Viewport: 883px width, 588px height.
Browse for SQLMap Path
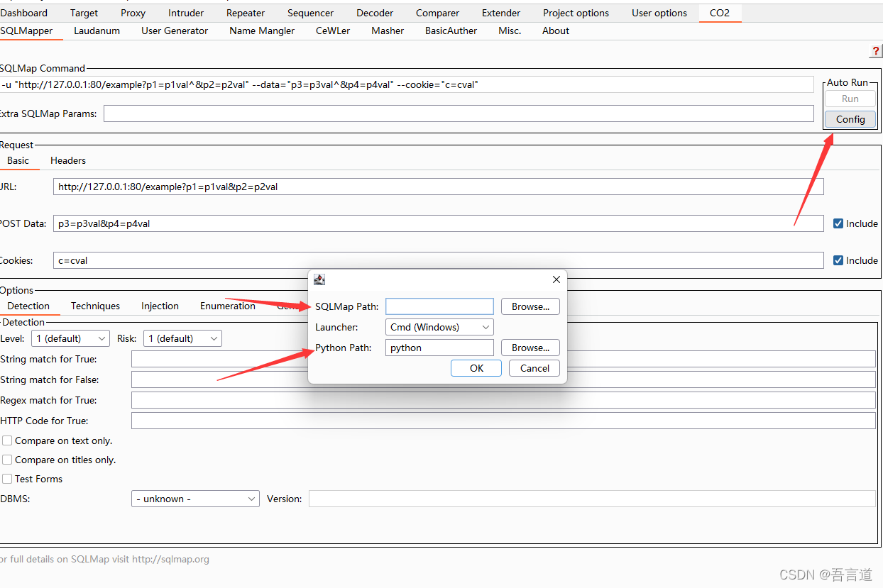pos(530,306)
